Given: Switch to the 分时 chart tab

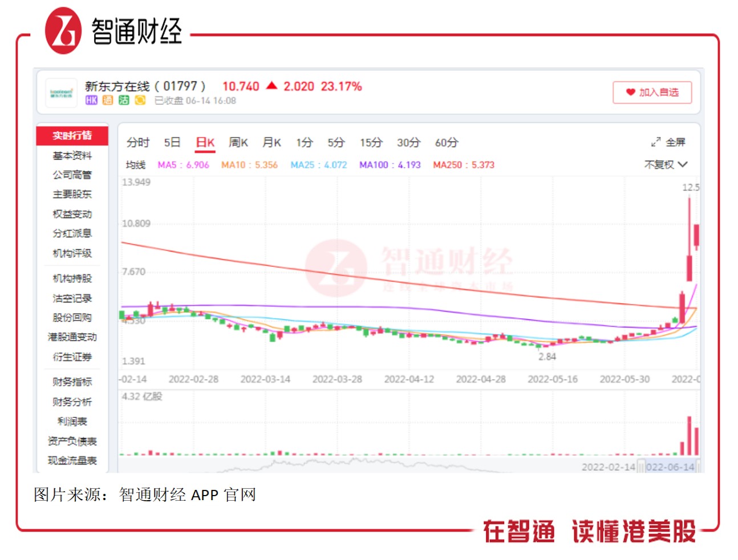Looking at the screenshot, I should pos(138,143).
